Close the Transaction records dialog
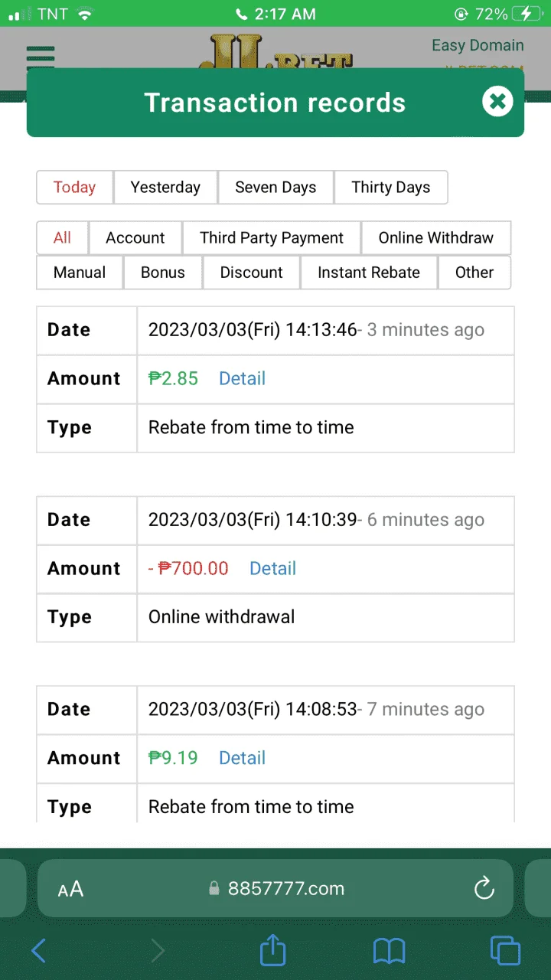 (497, 101)
